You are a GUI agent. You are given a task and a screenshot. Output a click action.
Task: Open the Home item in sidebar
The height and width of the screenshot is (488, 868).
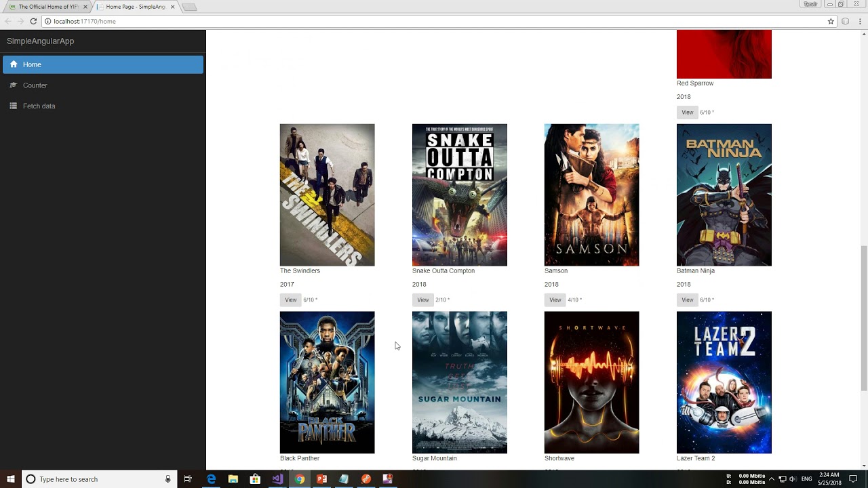point(103,64)
